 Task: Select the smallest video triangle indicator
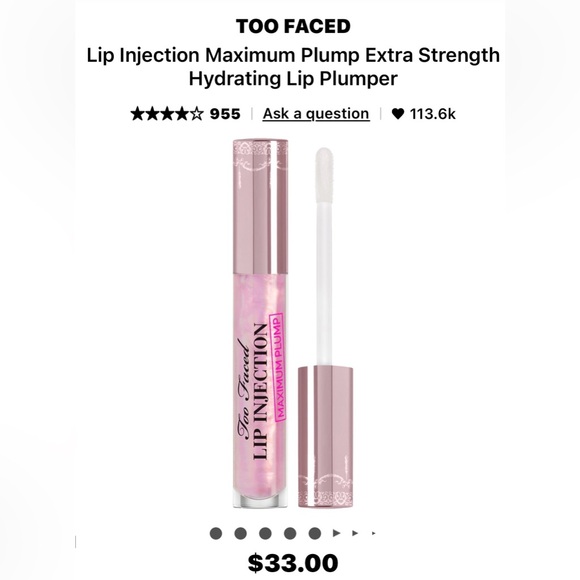point(374,533)
